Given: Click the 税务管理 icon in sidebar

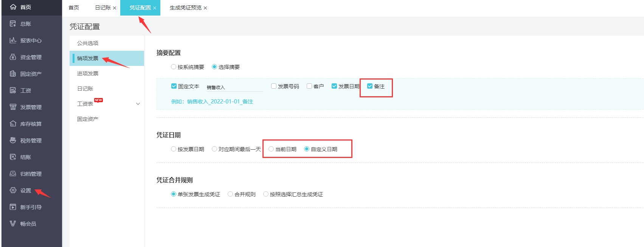Looking at the screenshot, I should pyautogui.click(x=13, y=141).
